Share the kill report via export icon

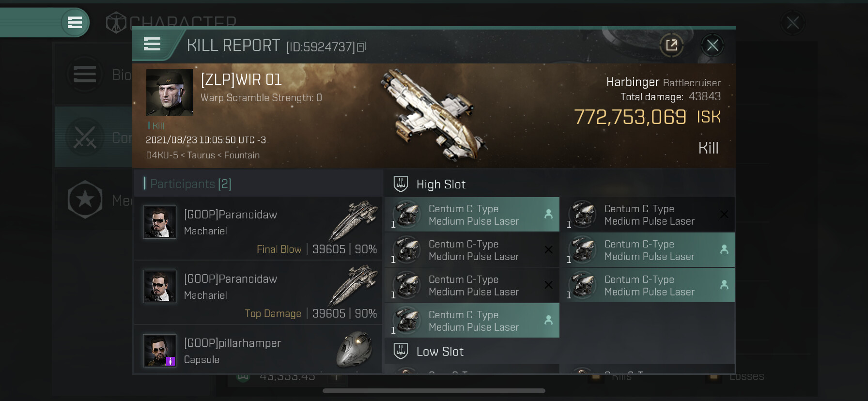pos(671,46)
